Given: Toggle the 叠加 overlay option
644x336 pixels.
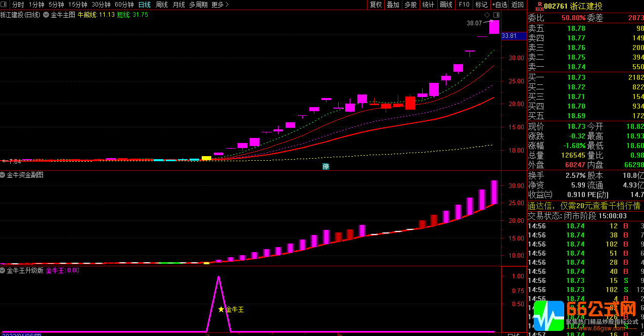Looking at the screenshot, I should point(393,5).
